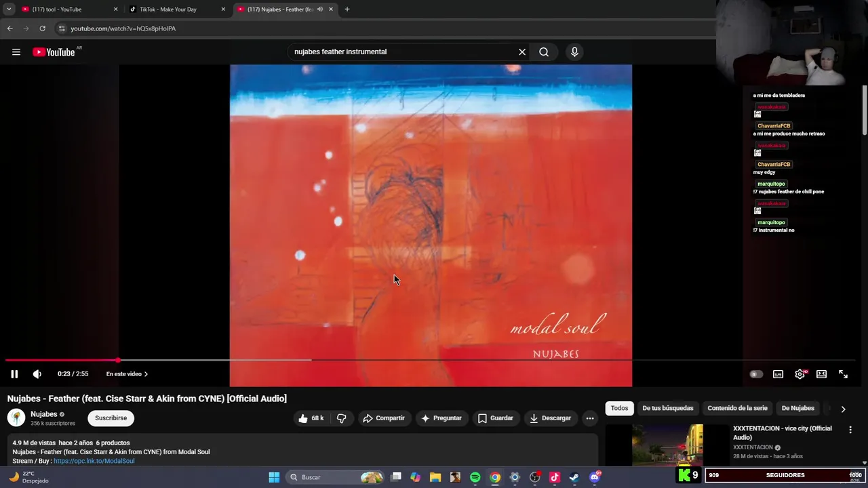Viewport: 868px width, 488px height.
Task: Subscribe to the Nujabes channel
Action: click(x=111, y=418)
